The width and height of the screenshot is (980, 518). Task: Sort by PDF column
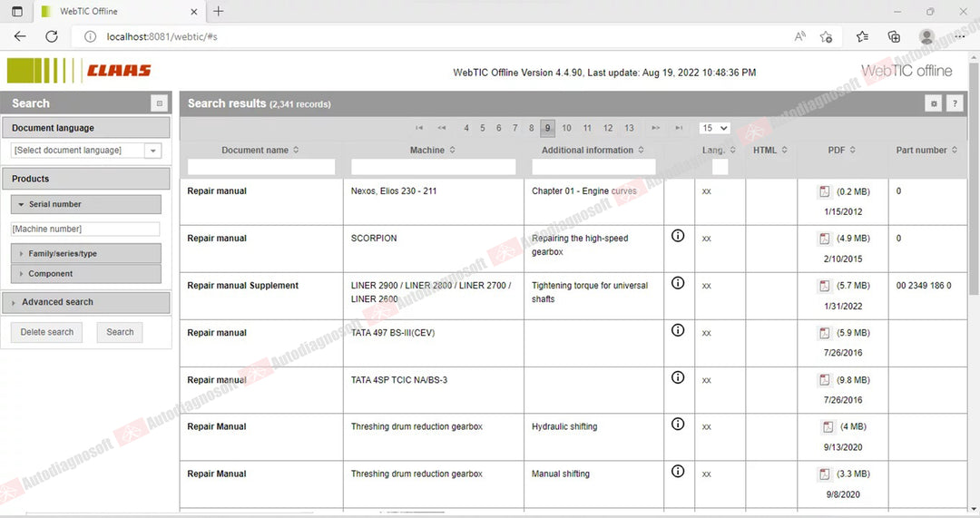click(852, 150)
